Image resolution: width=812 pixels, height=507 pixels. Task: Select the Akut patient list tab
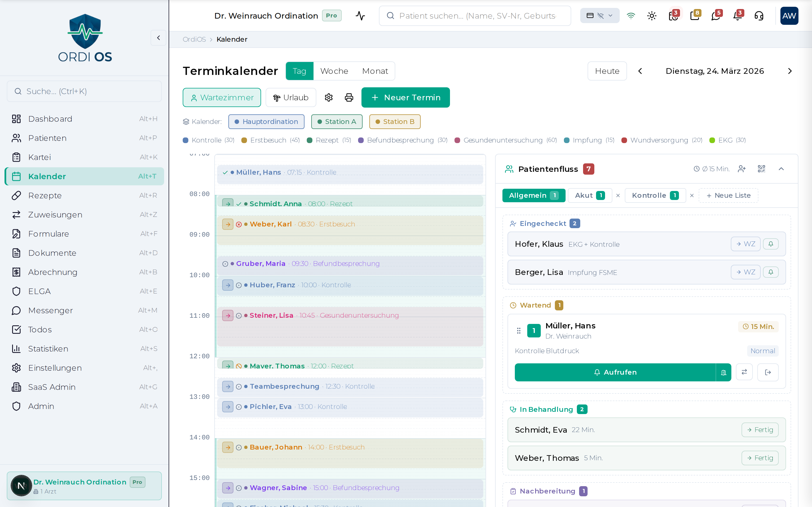coord(589,195)
